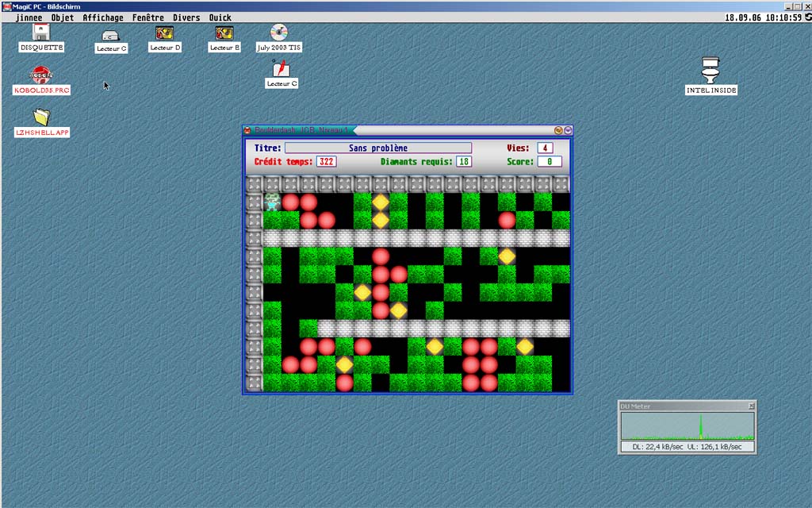Click the orange round button on the Boulderdash title bar
The width and height of the screenshot is (812, 508).
(x=558, y=130)
